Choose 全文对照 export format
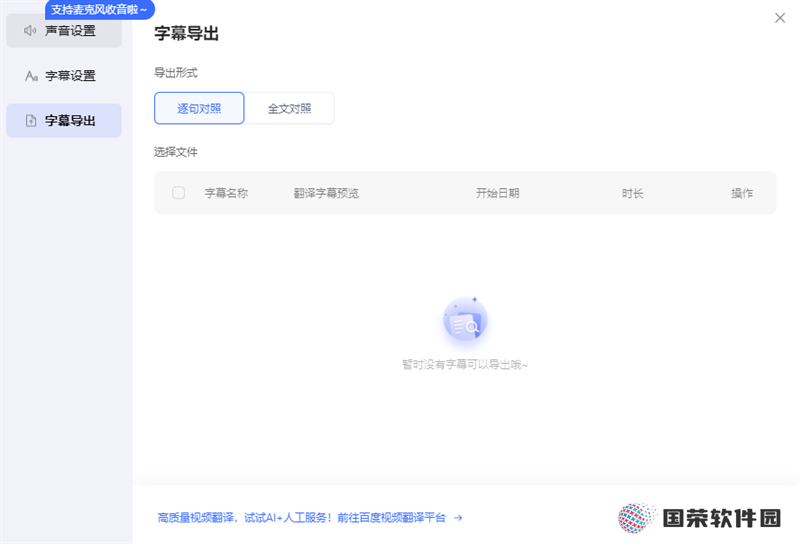 point(289,108)
